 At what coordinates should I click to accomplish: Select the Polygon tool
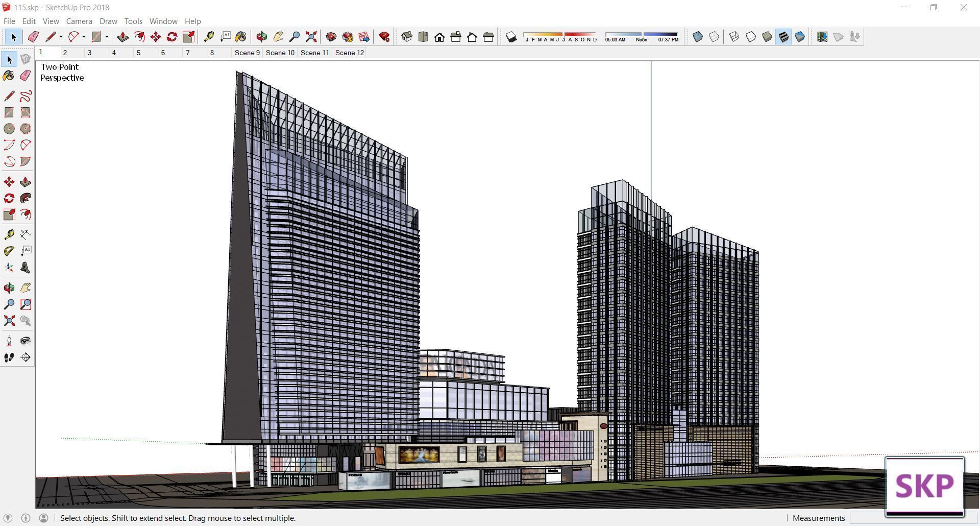[26, 129]
